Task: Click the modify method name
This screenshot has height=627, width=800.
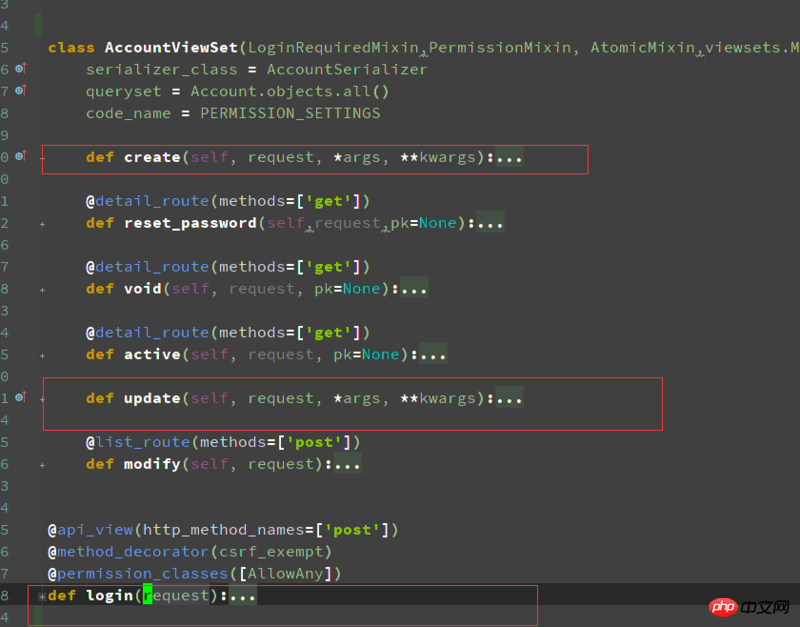Action: (x=152, y=464)
